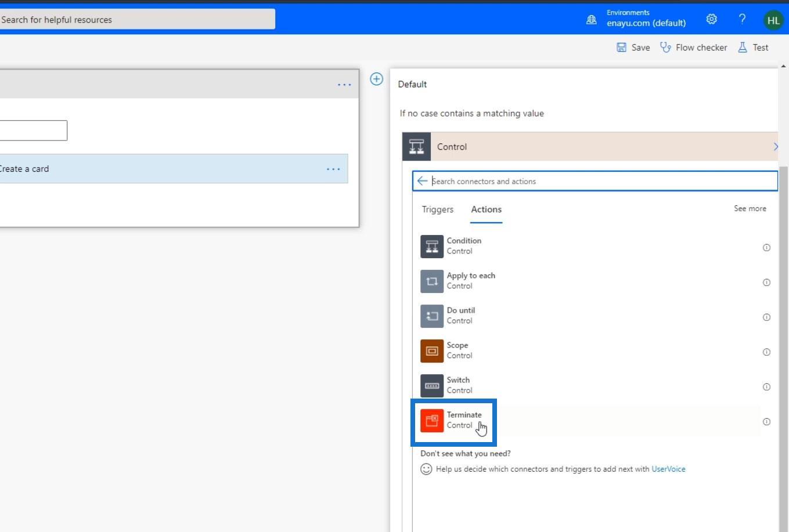Insert the Scope control action
This screenshot has height=532, width=789.
(457, 350)
